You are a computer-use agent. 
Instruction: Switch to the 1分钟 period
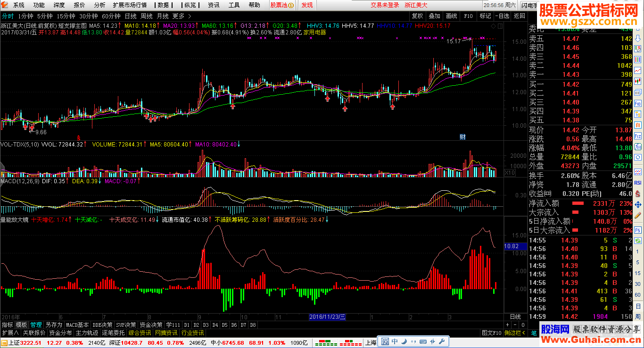[x=26, y=16]
